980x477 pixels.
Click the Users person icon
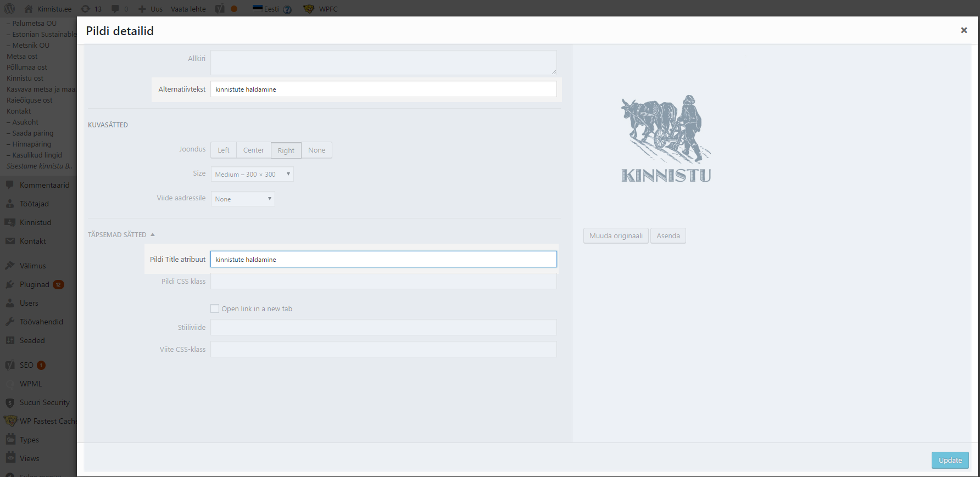point(10,303)
